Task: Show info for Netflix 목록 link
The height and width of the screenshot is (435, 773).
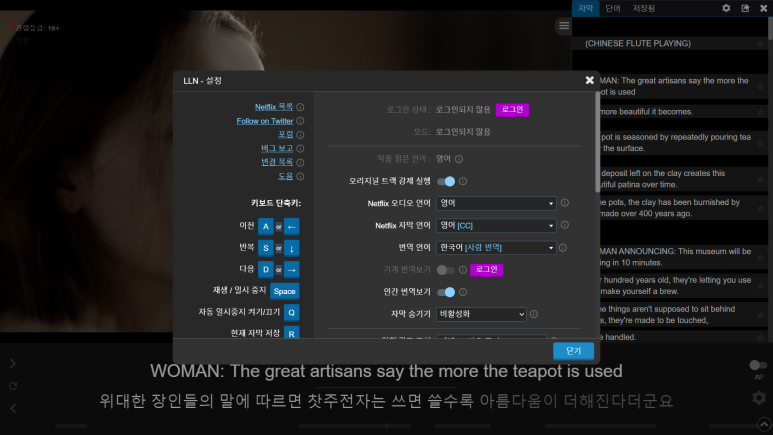Action: pyautogui.click(x=300, y=107)
